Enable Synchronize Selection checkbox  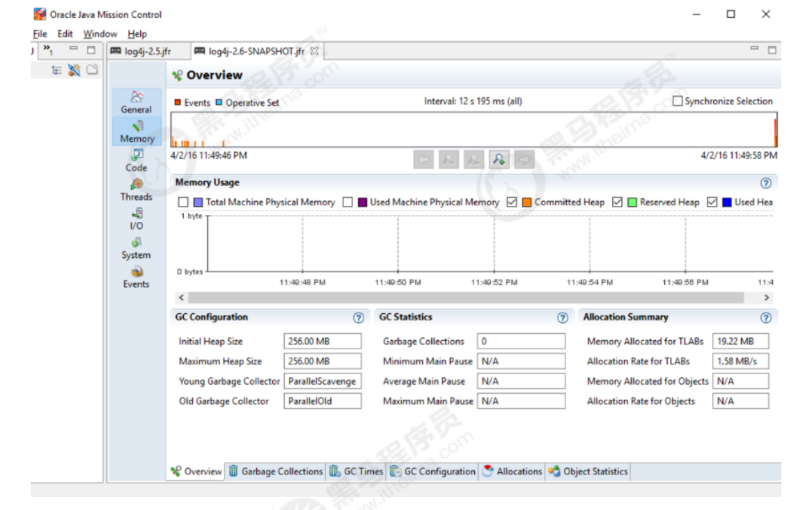pyautogui.click(x=678, y=101)
